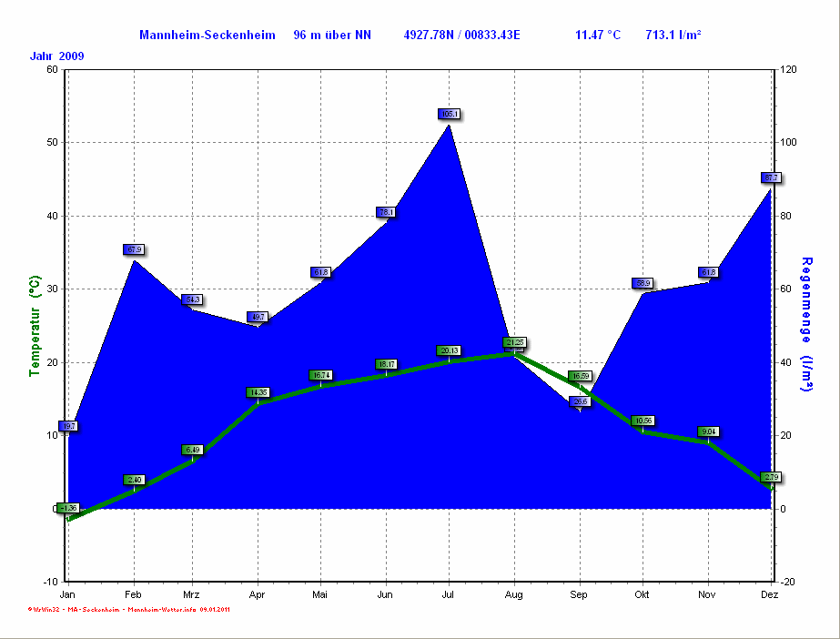
Task: Click the September rainfall label 26.6
Action: [x=580, y=401]
